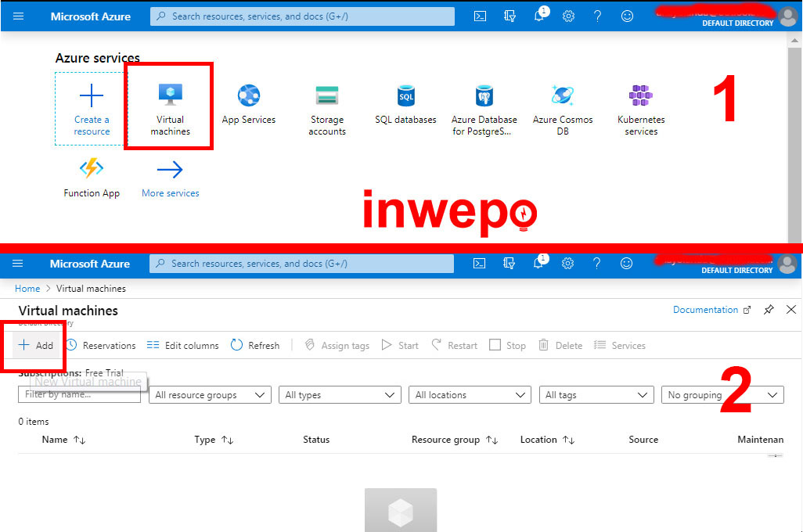This screenshot has height=532, width=803.
Task: Expand the All locations dropdown
Action: [470, 395]
